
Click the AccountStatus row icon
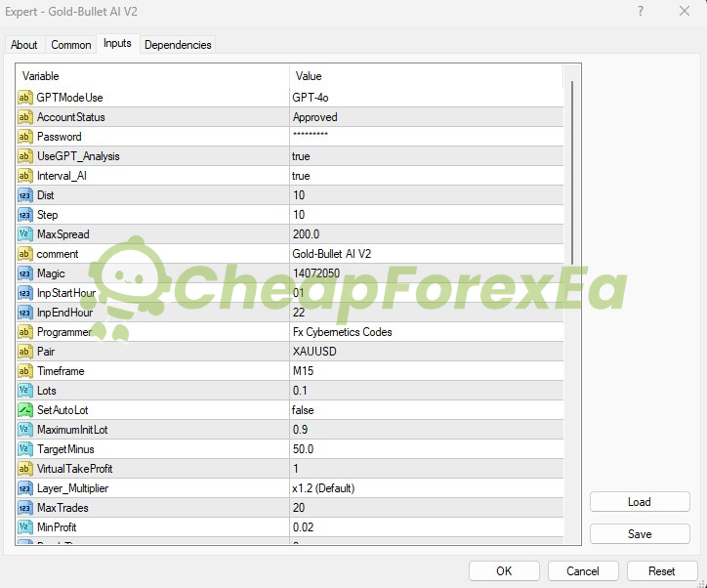[24, 117]
